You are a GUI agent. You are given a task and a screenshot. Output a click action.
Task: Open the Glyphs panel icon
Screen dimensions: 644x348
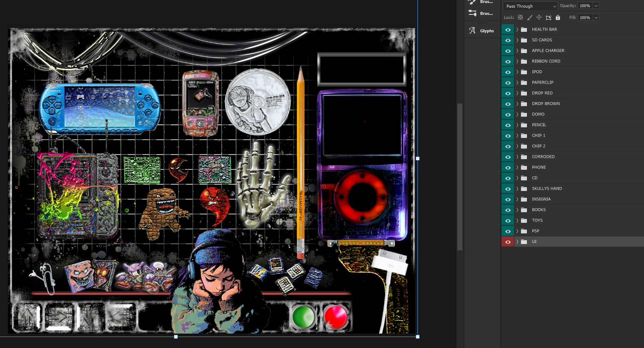pos(472,31)
